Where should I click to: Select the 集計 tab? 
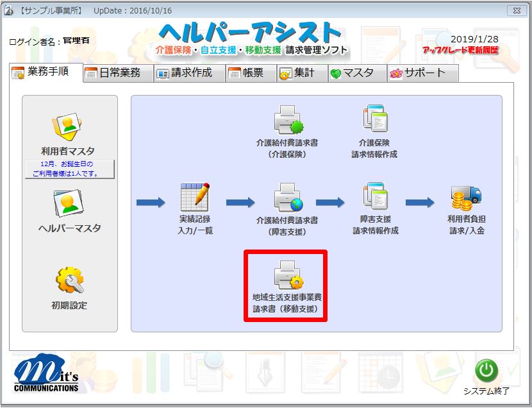[x=303, y=73]
